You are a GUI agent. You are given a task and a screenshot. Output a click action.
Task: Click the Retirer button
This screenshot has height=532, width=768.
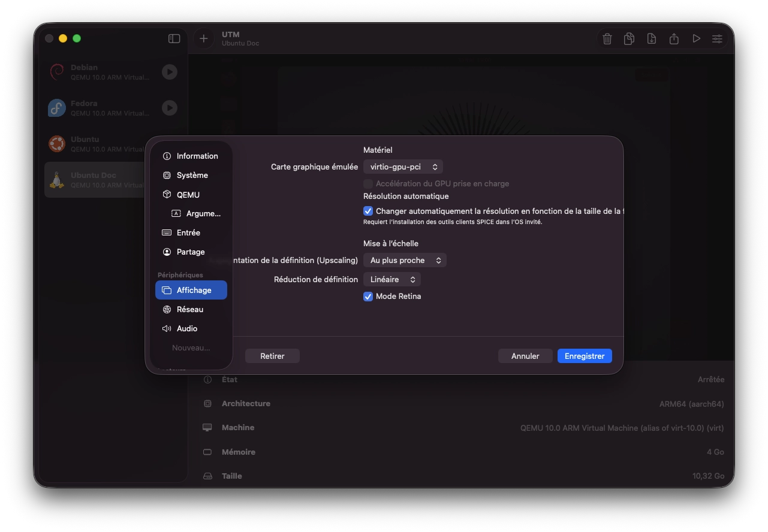[x=272, y=356]
